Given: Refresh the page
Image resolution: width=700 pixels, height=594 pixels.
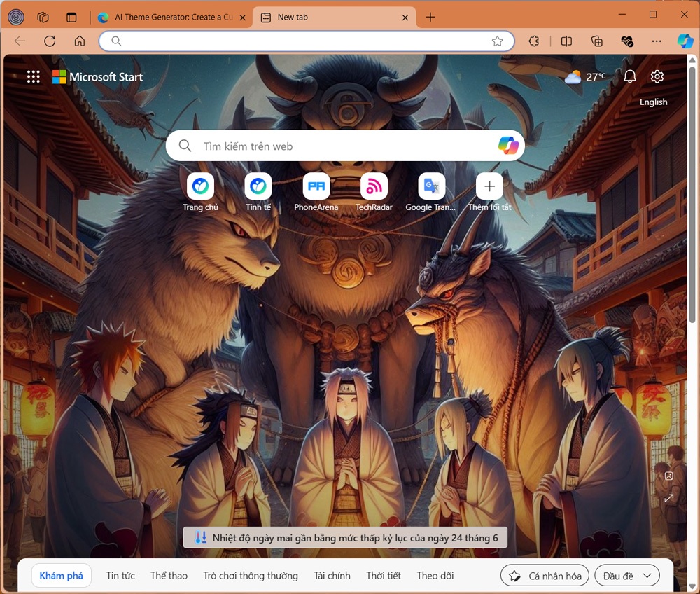Looking at the screenshot, I should click(50, 41).
